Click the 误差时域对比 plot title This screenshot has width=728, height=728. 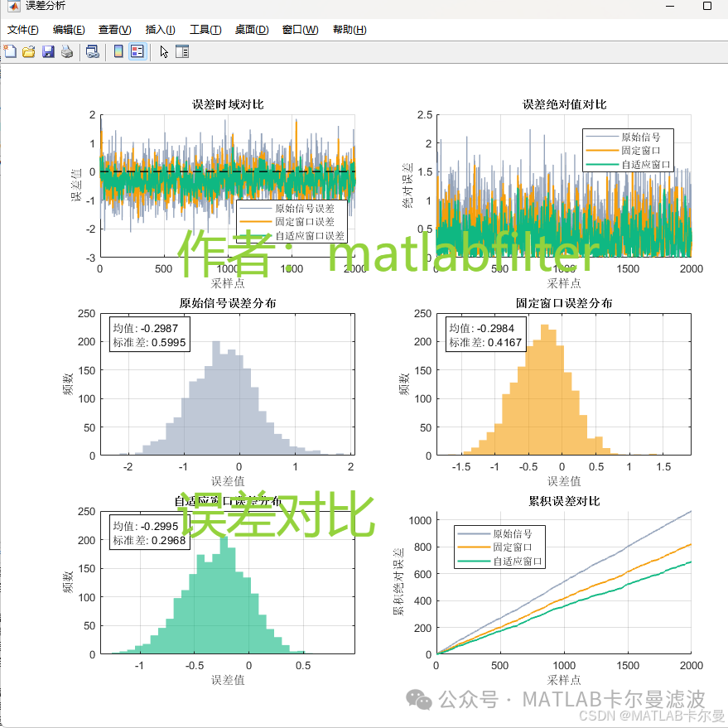click(228, 104)
